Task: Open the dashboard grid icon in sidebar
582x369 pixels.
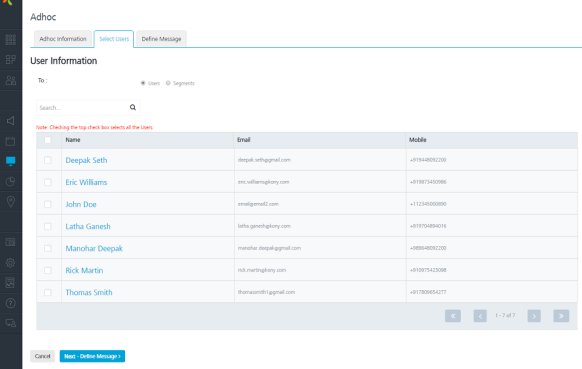Action: click(11, 39)
